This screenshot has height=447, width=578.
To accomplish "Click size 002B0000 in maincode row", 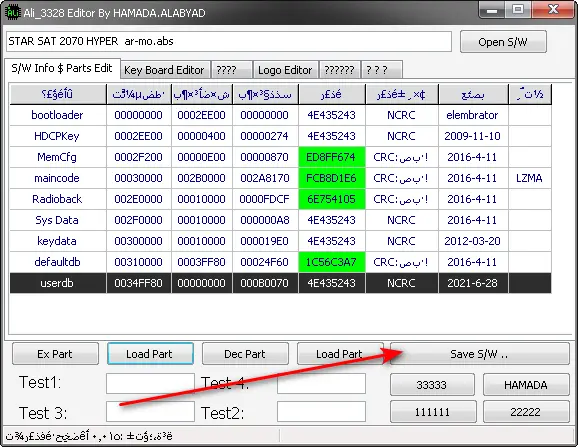I will click(202, 178).
